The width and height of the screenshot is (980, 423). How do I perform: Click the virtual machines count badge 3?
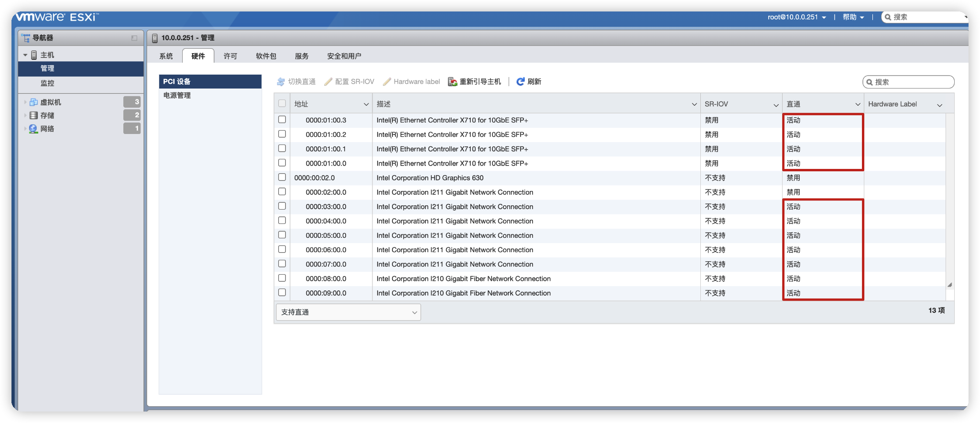(x=132, y=101)
